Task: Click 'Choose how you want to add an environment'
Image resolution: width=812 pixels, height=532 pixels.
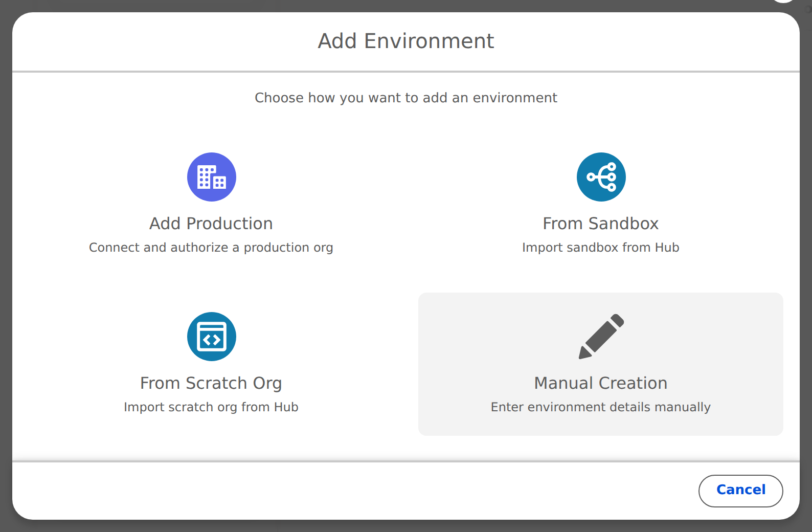Action: (406, 98)
